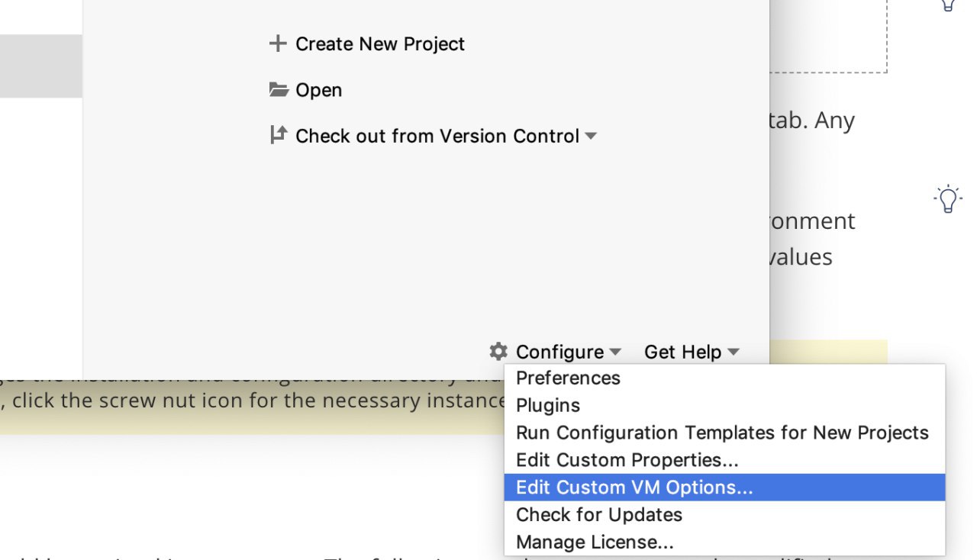This screenshot has width=977, height=560.
Task: Collapse the Configure dropdown arrow
Action: pos(615,352)
